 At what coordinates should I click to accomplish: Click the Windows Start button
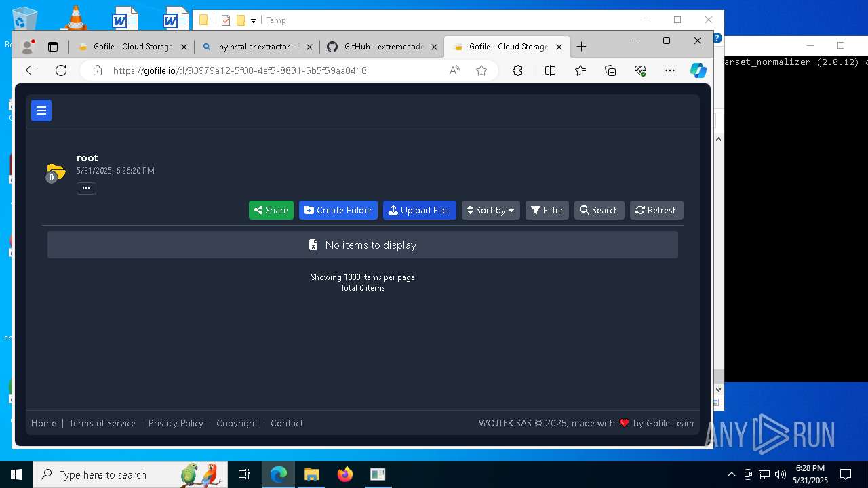16,474
